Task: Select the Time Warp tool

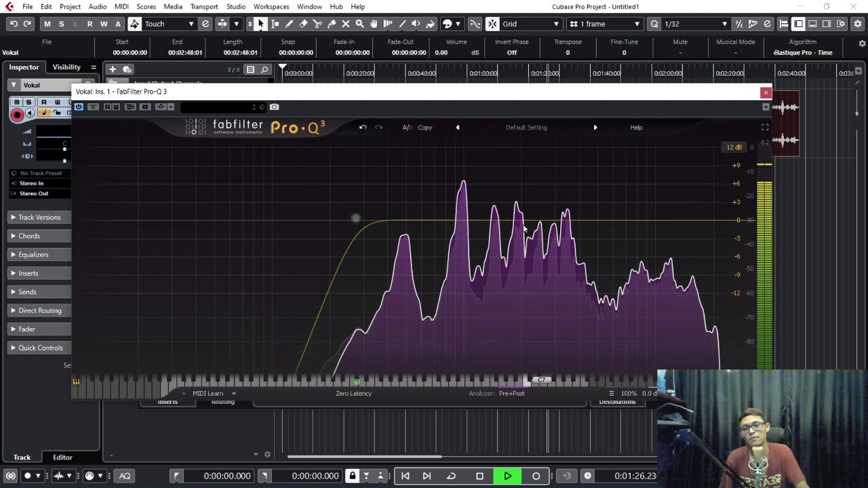Action: pos(388,24)
